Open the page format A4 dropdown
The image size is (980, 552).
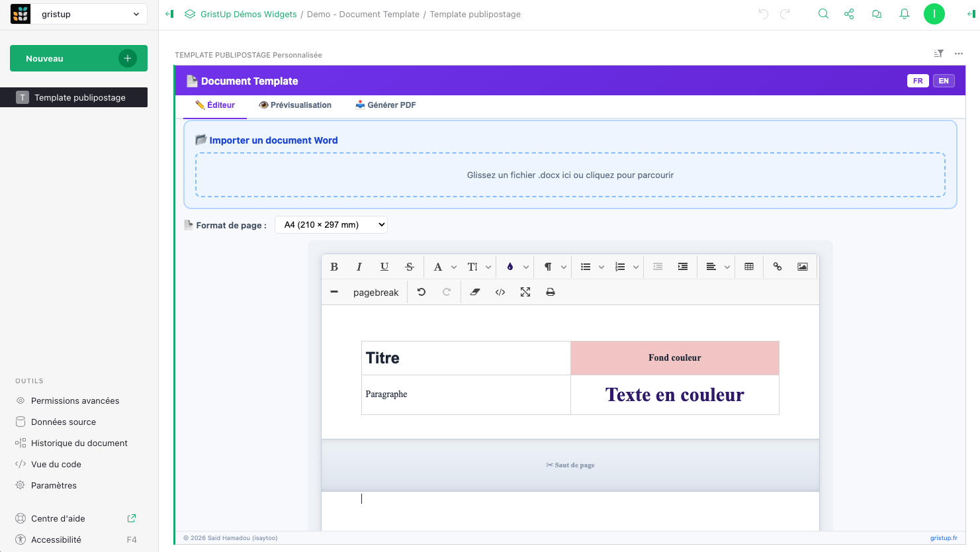(x=331, y=225)
